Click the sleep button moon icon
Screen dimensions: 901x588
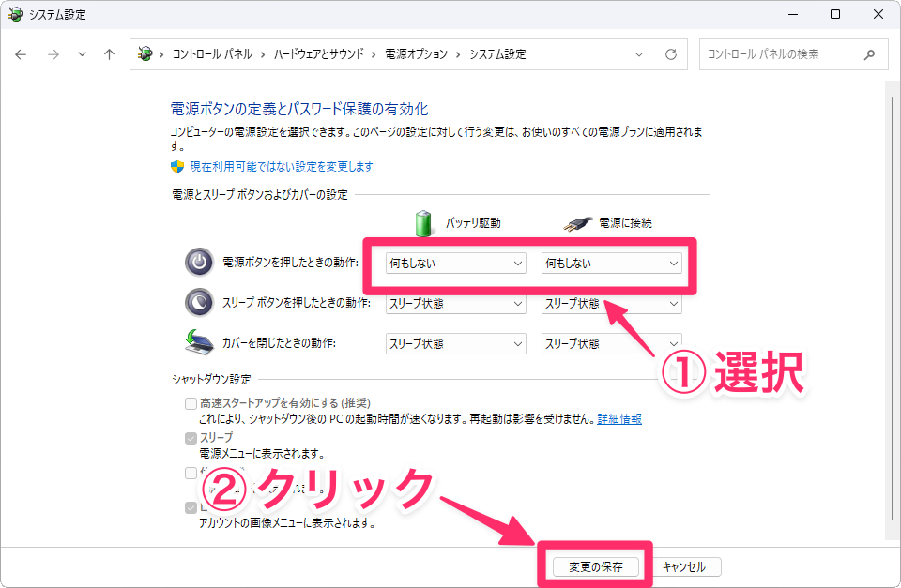click(x=199, y=302)
